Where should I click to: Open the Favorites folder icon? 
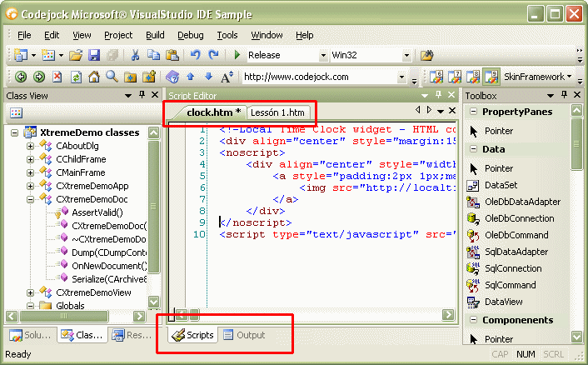tap(130, 77)
